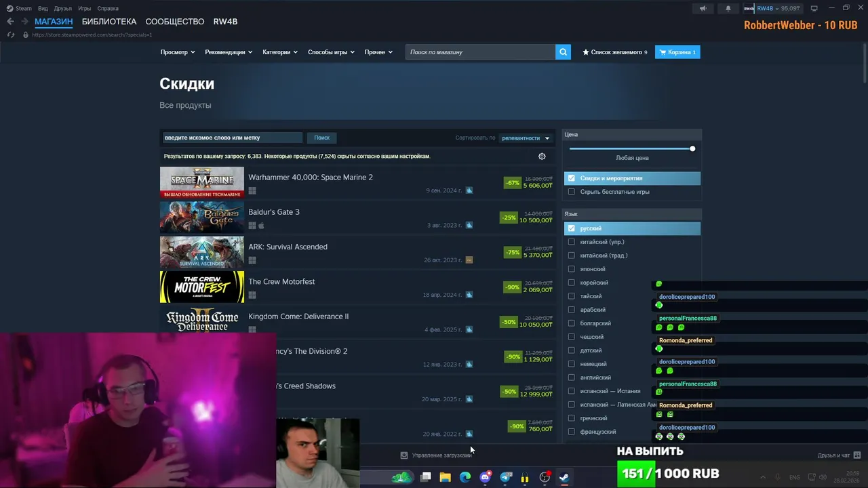Collapse the Язык filter section

(x=632, y=214)
